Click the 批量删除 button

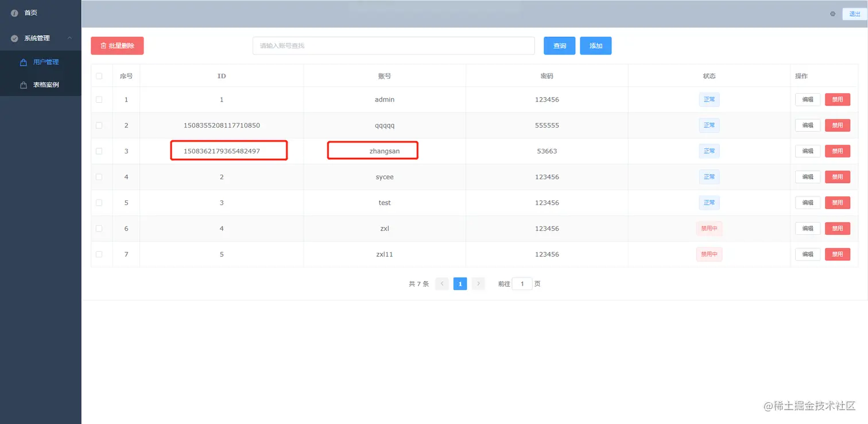117,46
